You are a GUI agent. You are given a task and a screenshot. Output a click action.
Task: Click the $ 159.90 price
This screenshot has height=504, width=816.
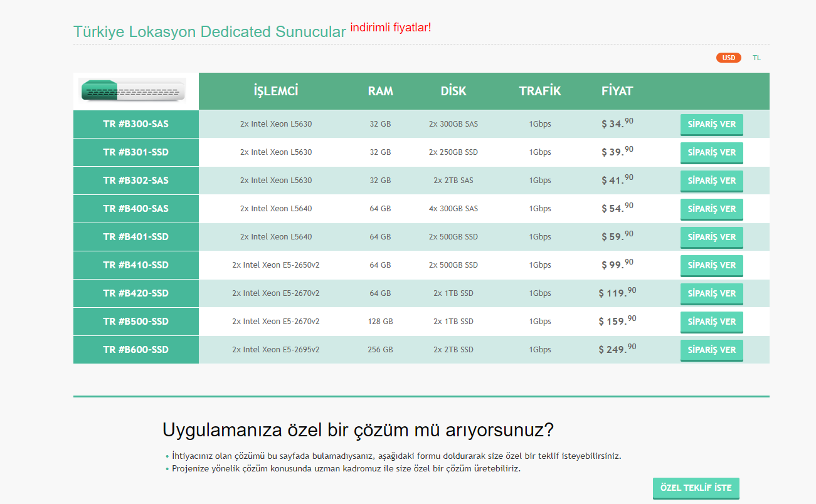[617, 320]
